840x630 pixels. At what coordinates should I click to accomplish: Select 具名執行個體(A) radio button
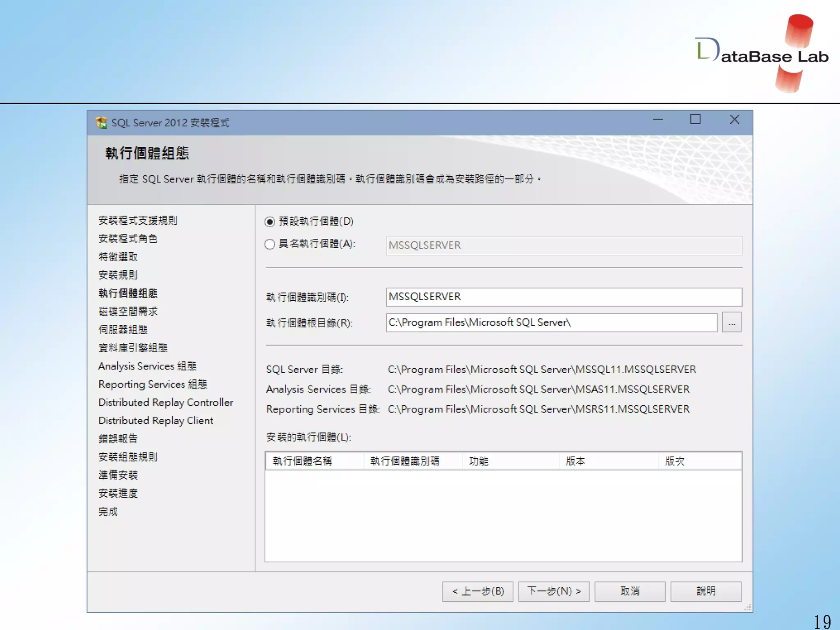point(270,244)
